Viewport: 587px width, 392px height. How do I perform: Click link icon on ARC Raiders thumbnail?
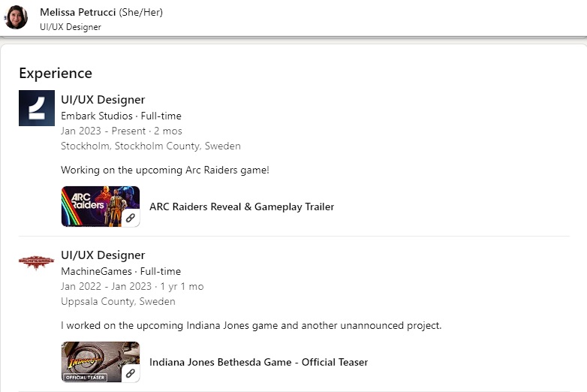pos(130,218)
